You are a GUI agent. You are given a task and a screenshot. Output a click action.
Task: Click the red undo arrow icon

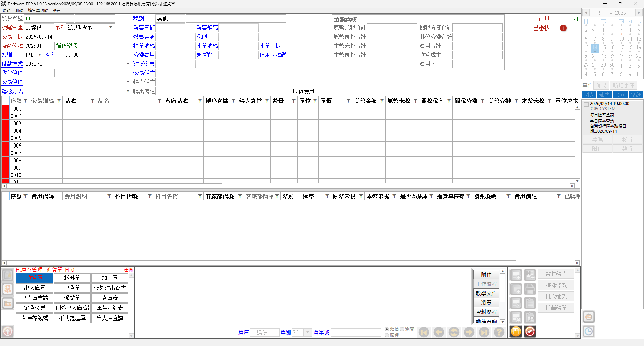coord(530,331)
